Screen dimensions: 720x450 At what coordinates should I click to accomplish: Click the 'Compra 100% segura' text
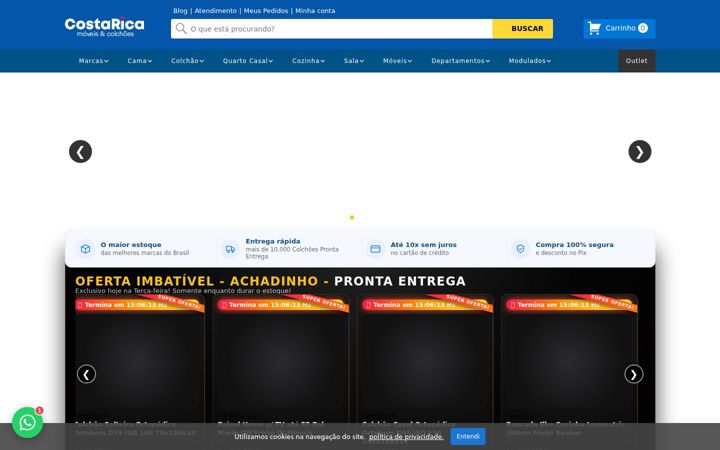pos(574,245)
